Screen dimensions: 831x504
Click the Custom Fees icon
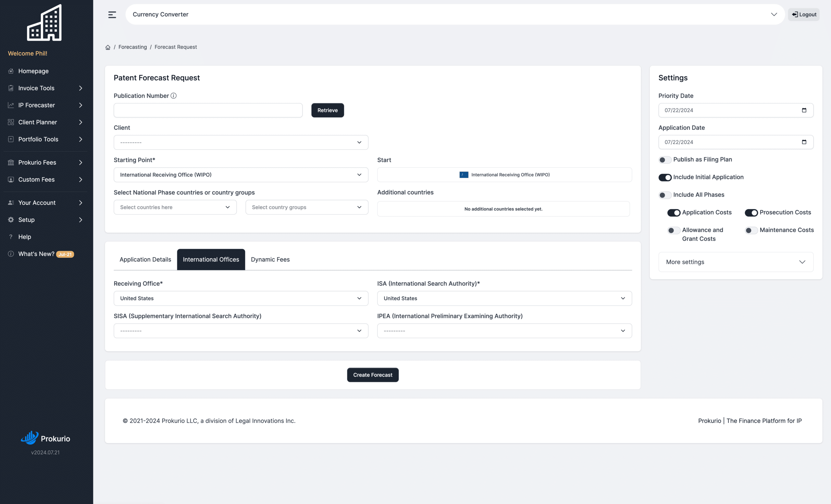tap(11, 179)
